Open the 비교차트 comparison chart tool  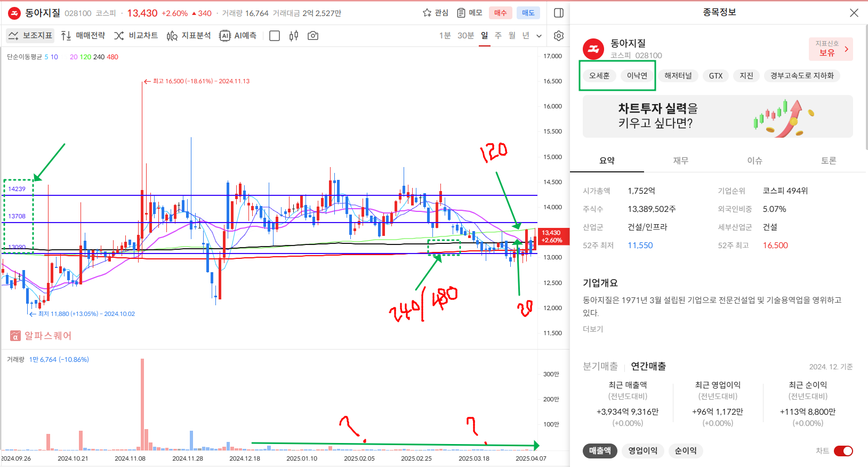pos(136,36)
